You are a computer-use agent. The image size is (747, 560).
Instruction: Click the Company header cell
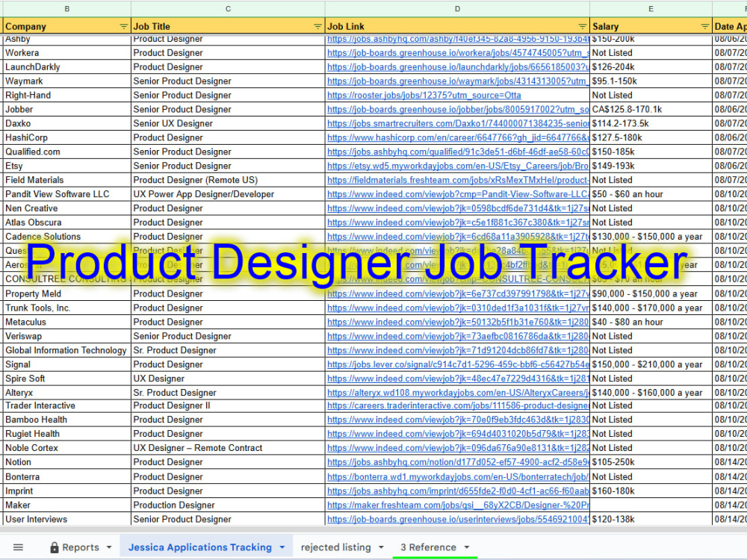tap(66, 27)
